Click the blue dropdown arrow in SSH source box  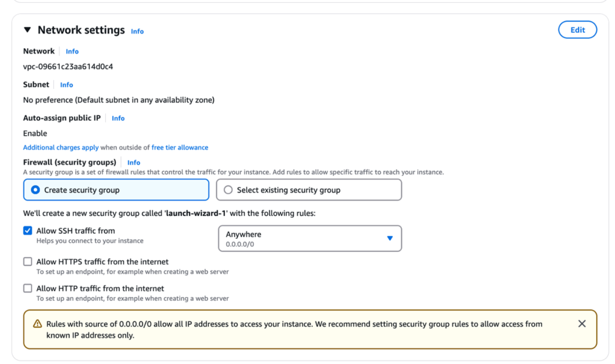tap(390, 238)
